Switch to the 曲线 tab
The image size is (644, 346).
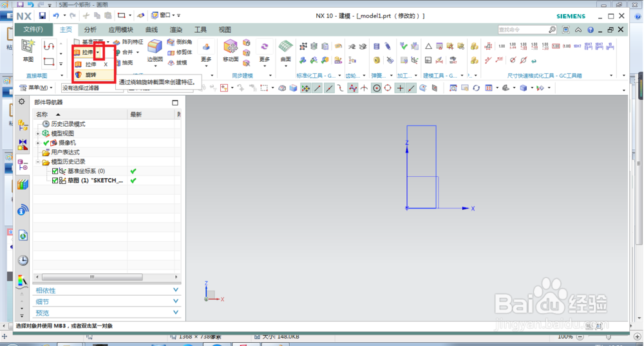[x=151, y=30]
